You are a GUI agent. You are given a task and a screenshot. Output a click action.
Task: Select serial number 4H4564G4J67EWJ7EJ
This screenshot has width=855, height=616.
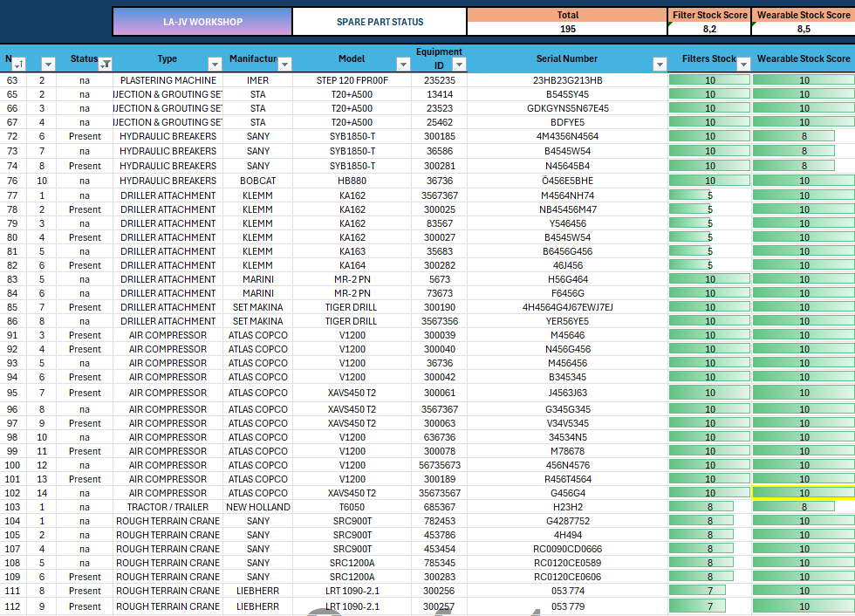click(x=568, y=307)
